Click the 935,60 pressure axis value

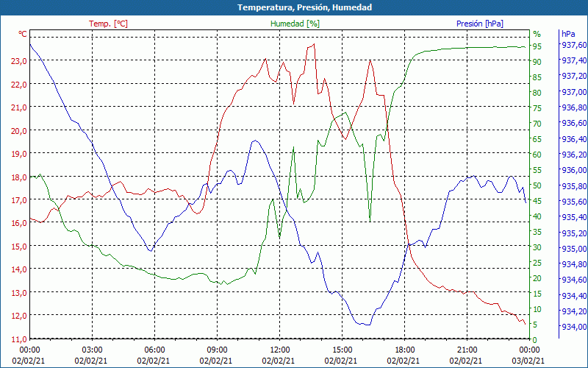pos(574,202)
